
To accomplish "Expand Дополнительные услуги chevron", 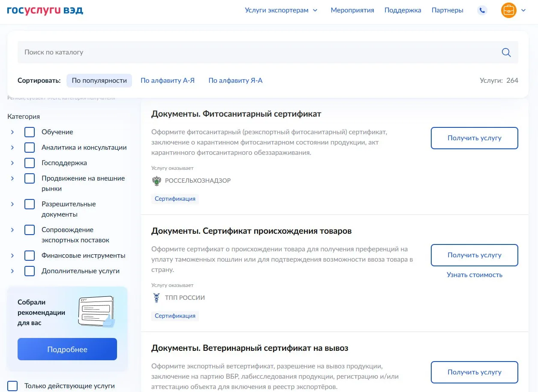I will 12,271.
